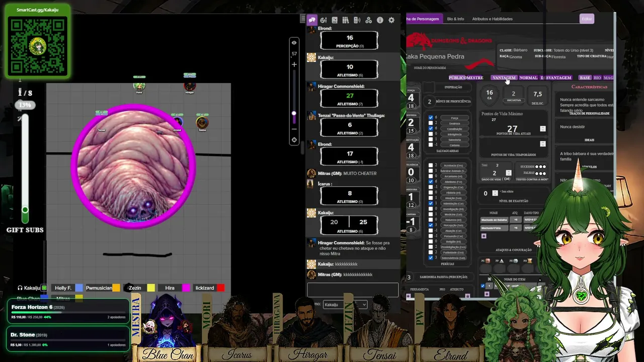
Task: Toggle the Atletismo skill proficiency checkbox
Action: tap(431, 182)
